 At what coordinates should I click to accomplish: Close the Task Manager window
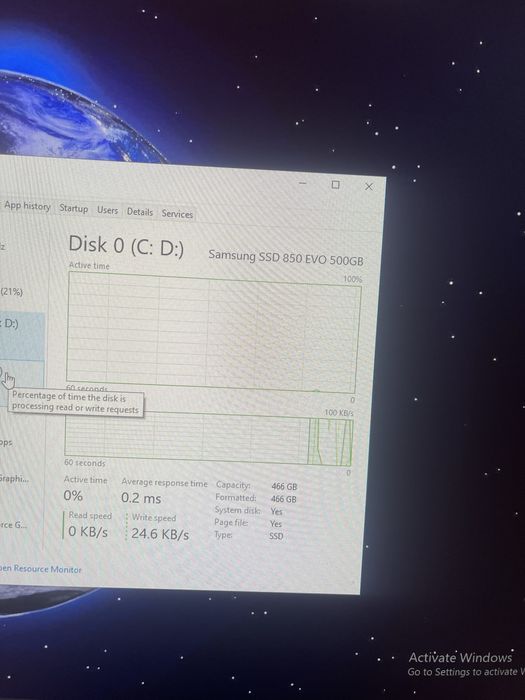tap(369, 187)
